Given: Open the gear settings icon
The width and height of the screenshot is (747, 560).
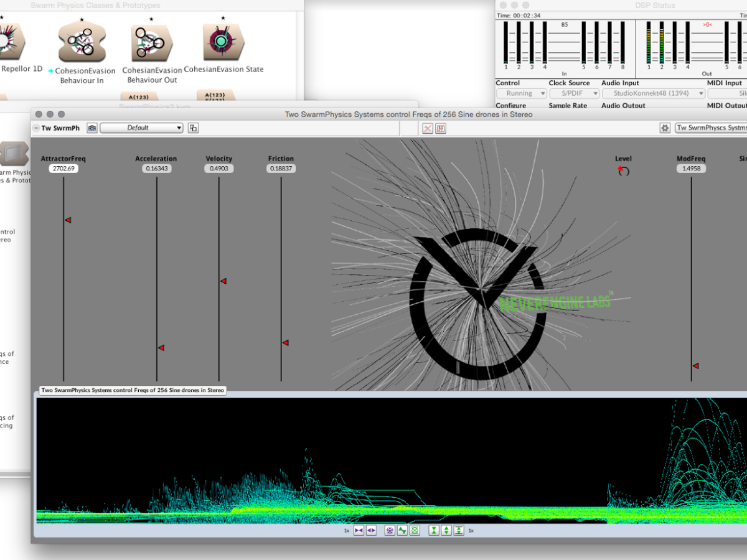Looking at the screenshot, I should (665, 128).
